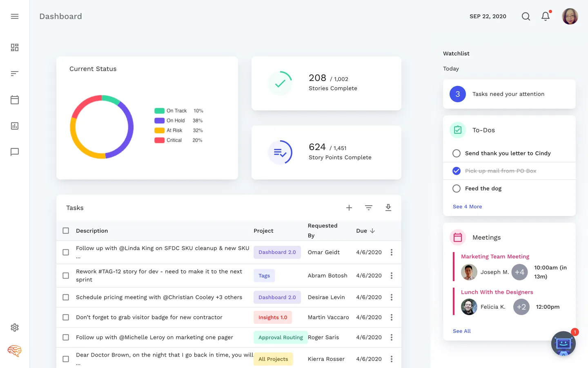
Task: Click the Insights 1.0 project tag
Action: pyautogui.click(x=273, y=317)
